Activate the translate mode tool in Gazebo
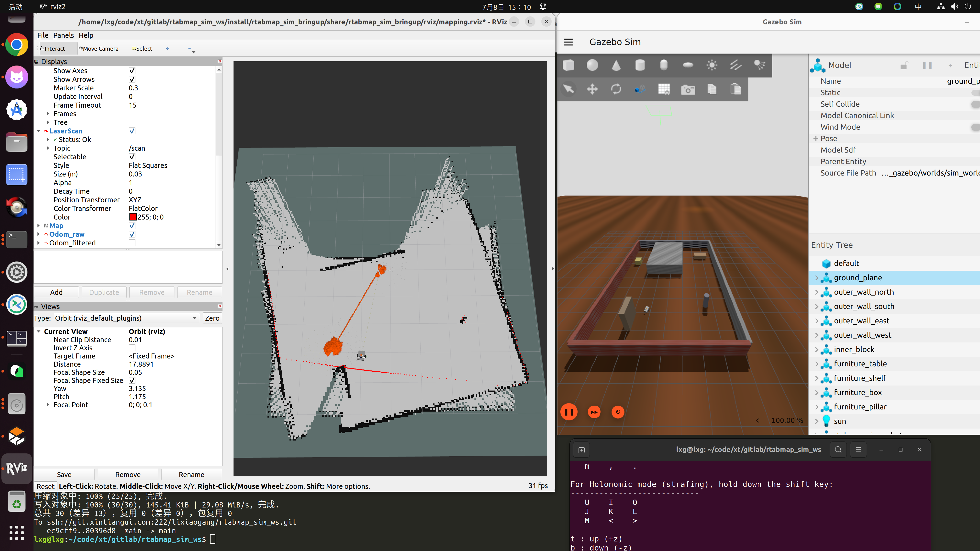The image size is (980, 551). [592, 89]
